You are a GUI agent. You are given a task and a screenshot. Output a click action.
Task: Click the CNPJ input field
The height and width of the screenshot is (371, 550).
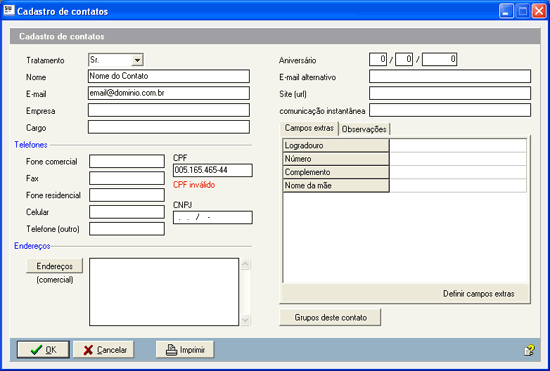tap(213, 217)
